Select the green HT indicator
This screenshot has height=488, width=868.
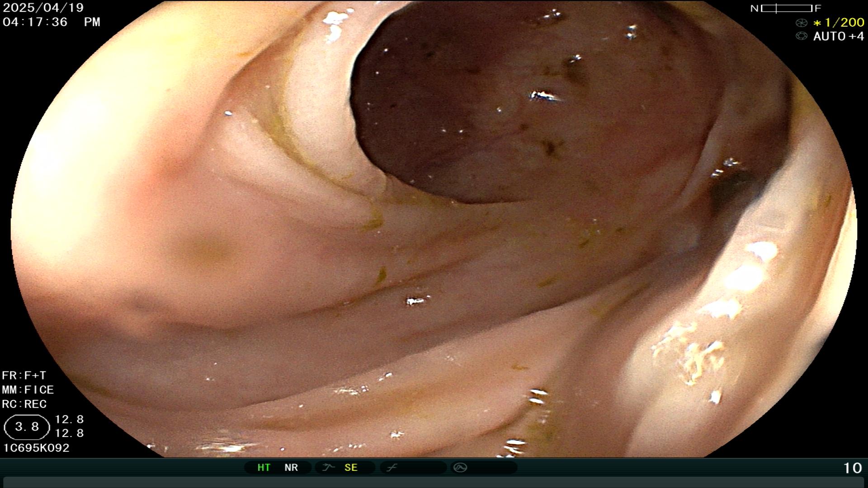(264, 468)
